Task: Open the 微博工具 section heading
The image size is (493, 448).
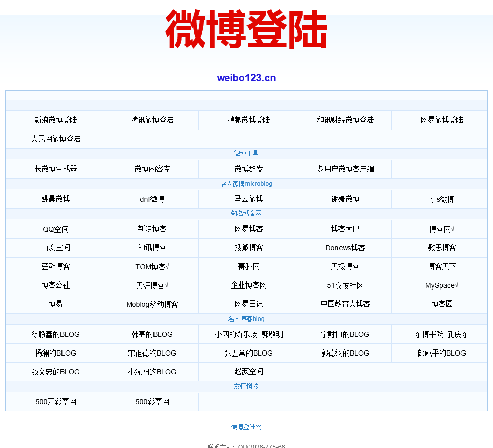Action: click(246, 153)
